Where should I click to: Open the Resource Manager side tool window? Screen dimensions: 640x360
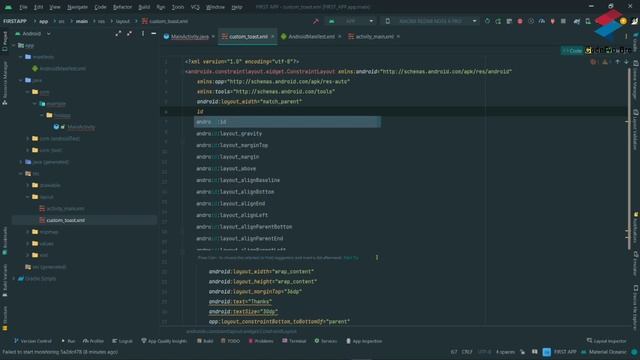pyautogui.click(x=4, y=83)
